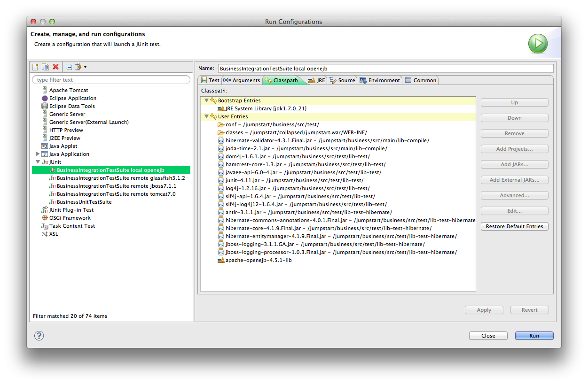Collapse the JUnit tree node
588x385 pixels.
38,162
